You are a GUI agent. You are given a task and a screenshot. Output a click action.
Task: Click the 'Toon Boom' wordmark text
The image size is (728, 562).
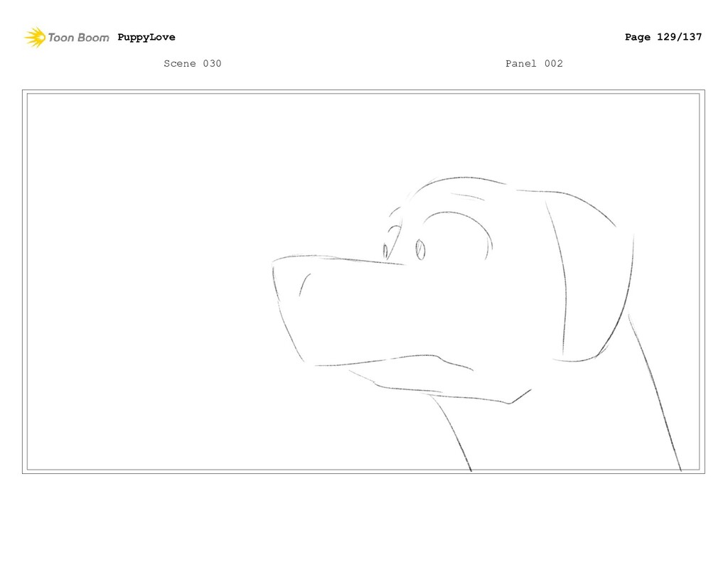pyautogui.click(x=78, y=38)
